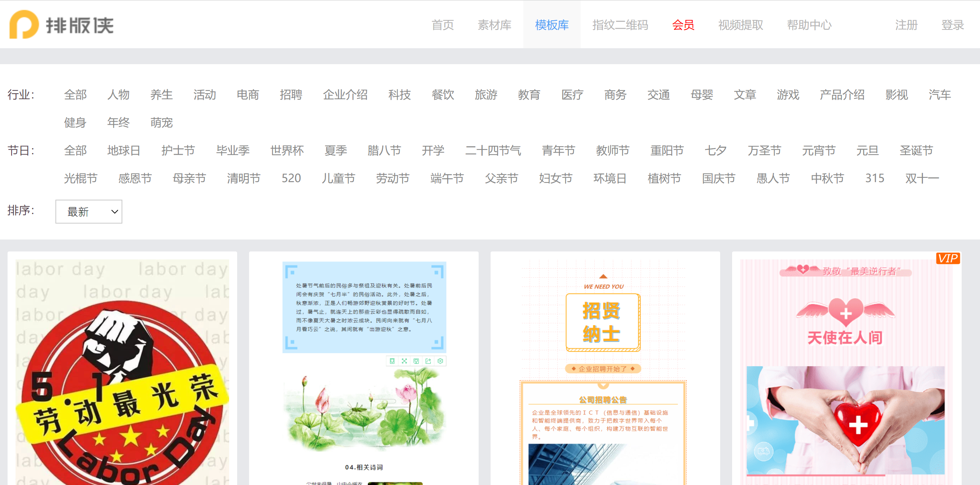Open 指纹二维码 in the top menu
Viewport: 980px width, 485px height.
[620, 25]
